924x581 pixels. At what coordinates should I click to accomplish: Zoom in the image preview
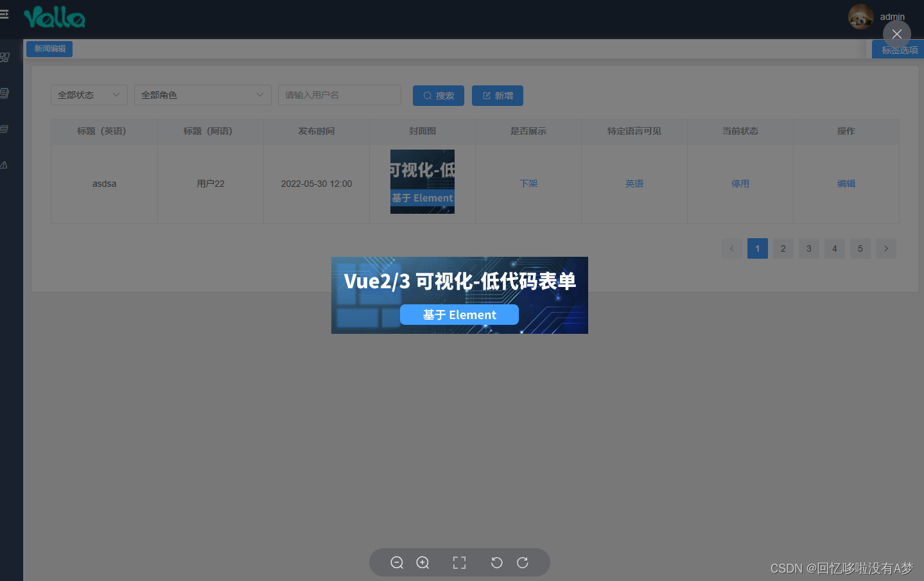coord(423,562)
